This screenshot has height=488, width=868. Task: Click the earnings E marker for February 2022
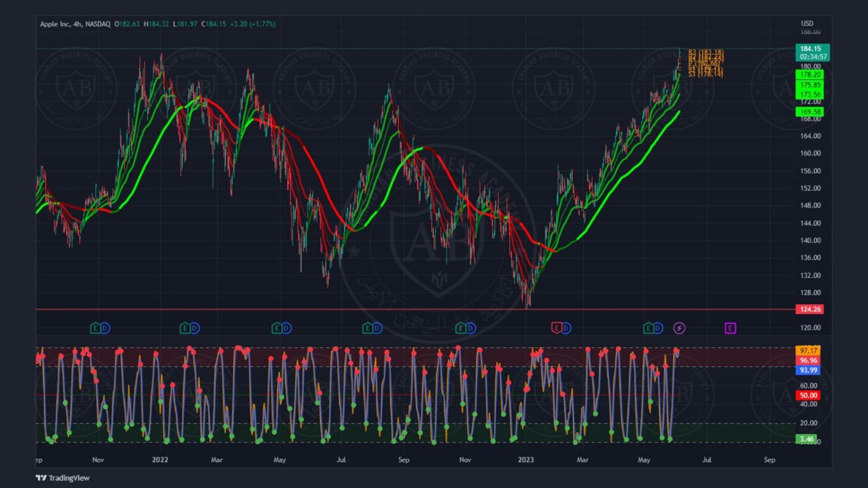point(185,328)
